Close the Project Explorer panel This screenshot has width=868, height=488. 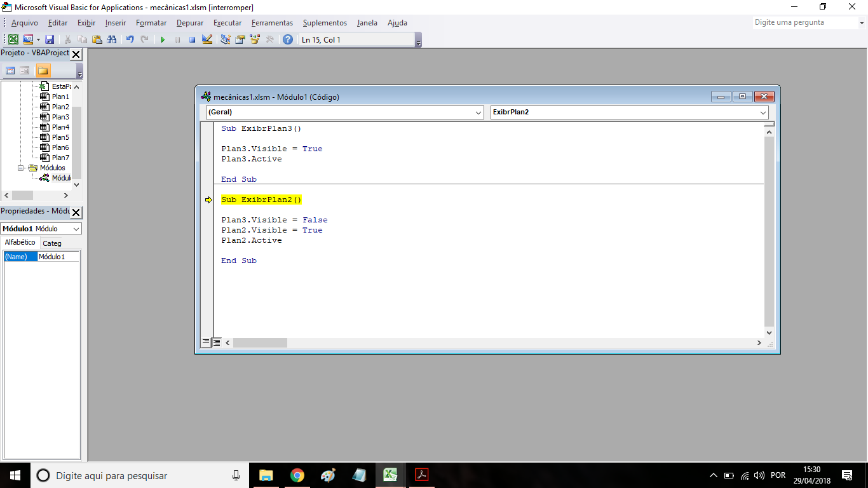pos(76,54)
